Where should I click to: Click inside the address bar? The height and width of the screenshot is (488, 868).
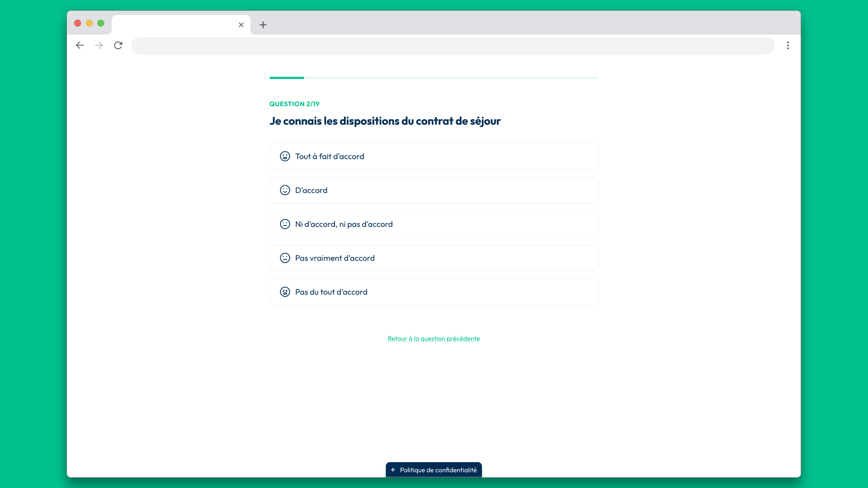(452, 45)
